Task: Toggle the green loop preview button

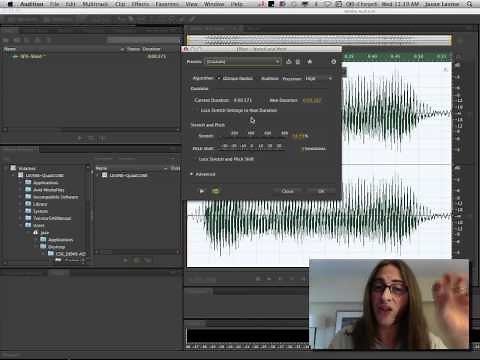Action: (x=216, y=191)
